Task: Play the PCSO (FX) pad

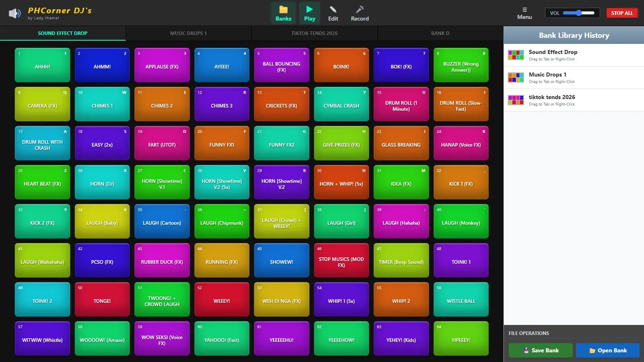Action: point(102,261)
